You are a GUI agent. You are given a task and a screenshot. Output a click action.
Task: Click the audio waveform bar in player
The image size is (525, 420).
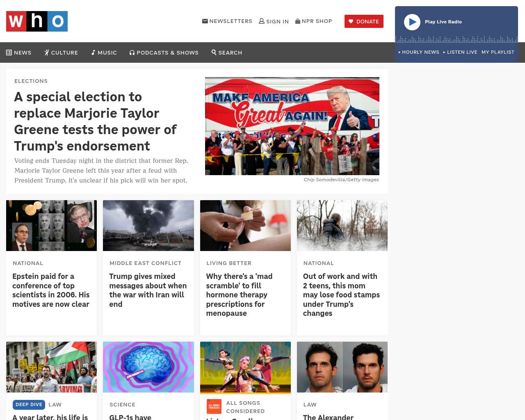pyautogui.click(x=457, y=39)
